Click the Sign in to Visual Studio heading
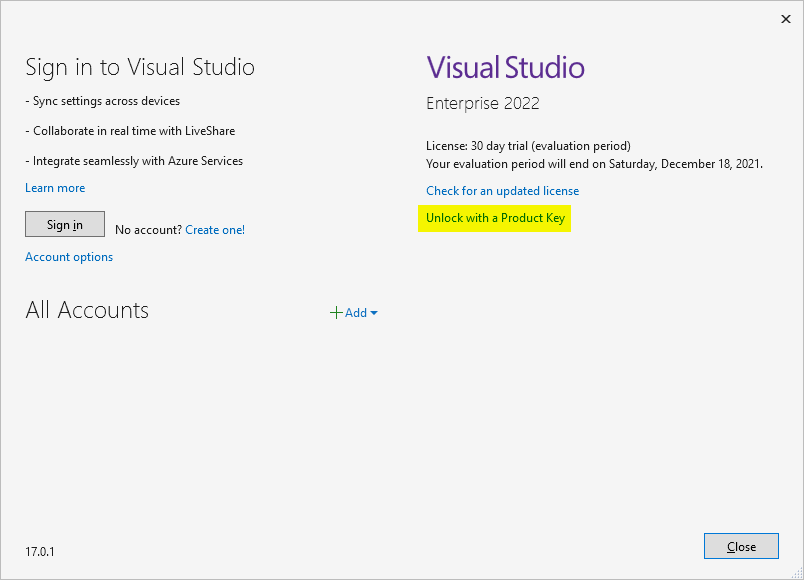The width and height of the screenshot is (804, 580). coord(140,68)
